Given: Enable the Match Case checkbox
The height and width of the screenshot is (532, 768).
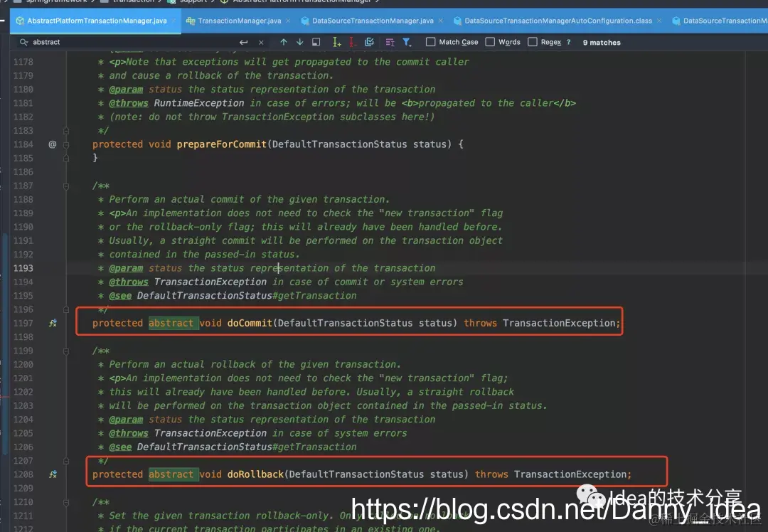Looking at the screenshot, I should [x=430, y=42].
